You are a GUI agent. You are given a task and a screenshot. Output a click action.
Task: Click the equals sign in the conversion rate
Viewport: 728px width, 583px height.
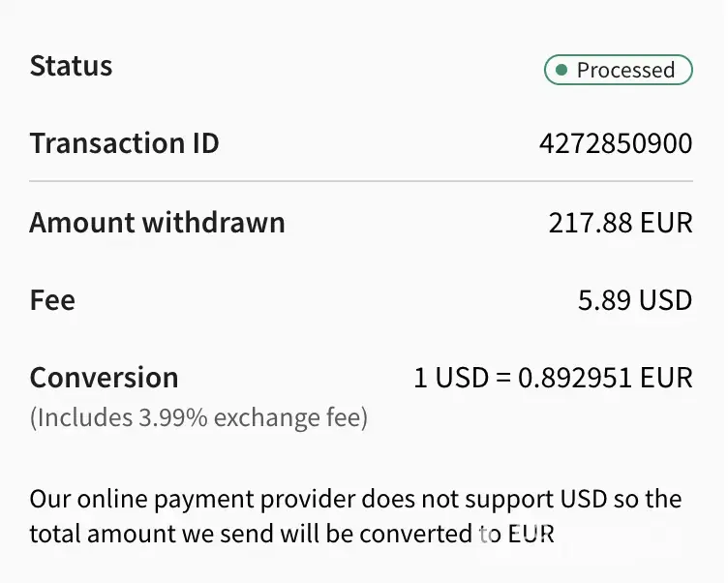point(502,378)
